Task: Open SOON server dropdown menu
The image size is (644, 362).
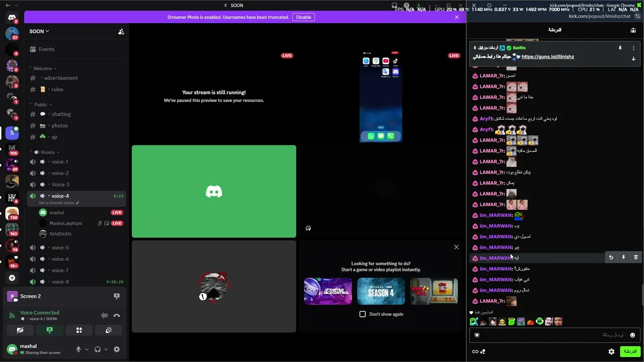Action: (x=39, y=31)
